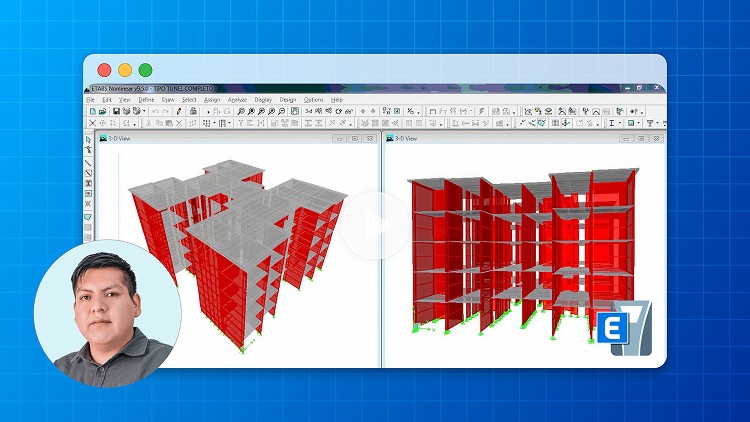Click the ETABS logo badge
750x422 pixels.
coord(624,328)
